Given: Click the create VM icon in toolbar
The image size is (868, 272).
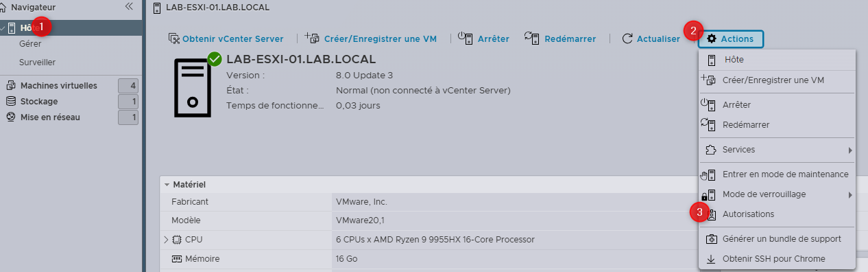Looking at the screenshot, I should click(312, 38).
